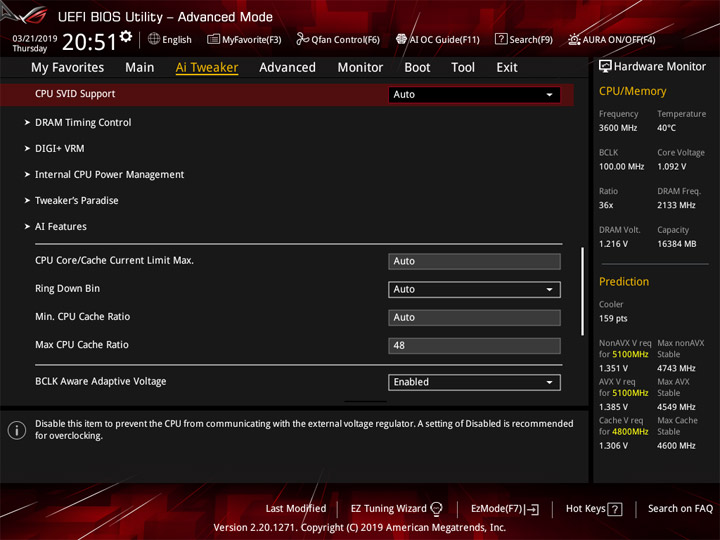Click the Hot Keys question mark icon
The height and width of the screenshot is (540, 720).
(x=614, y=509)
